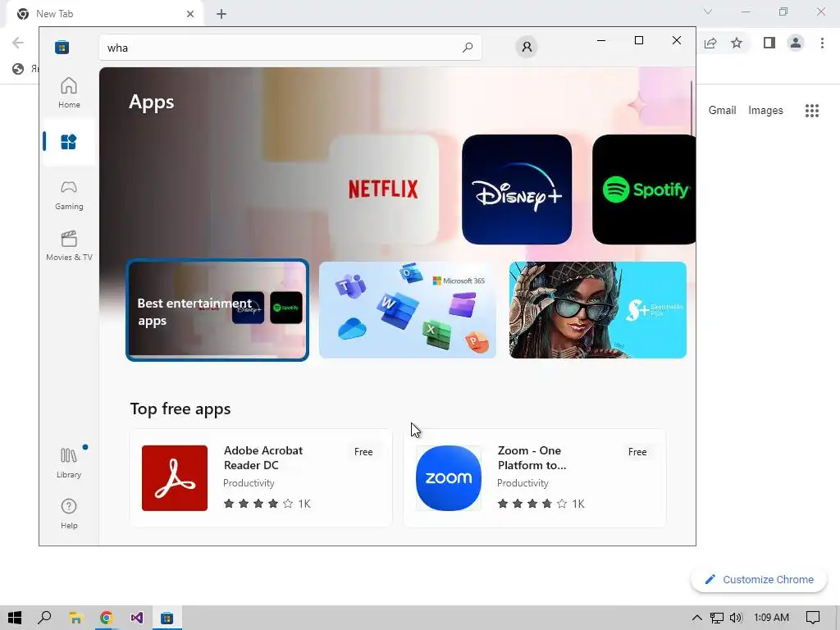
Task: Maximize the Microsoft Store window
Action: click(638, 40)
